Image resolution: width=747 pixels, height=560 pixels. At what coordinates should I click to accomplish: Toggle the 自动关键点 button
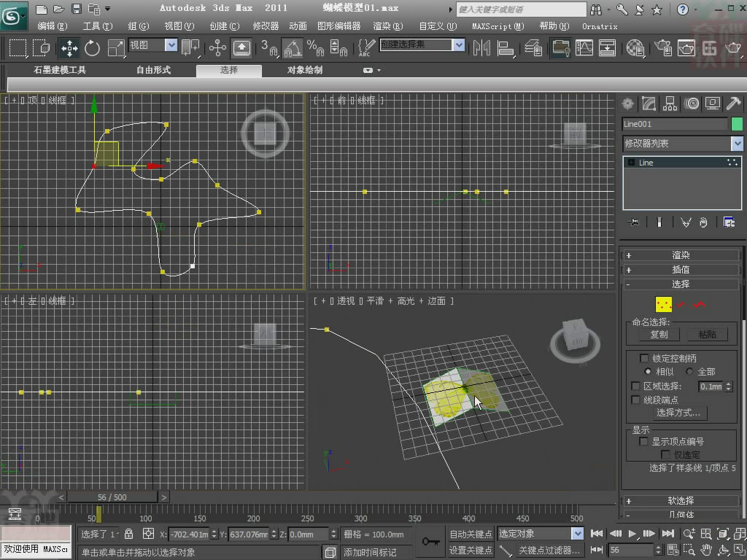[471, 534]
